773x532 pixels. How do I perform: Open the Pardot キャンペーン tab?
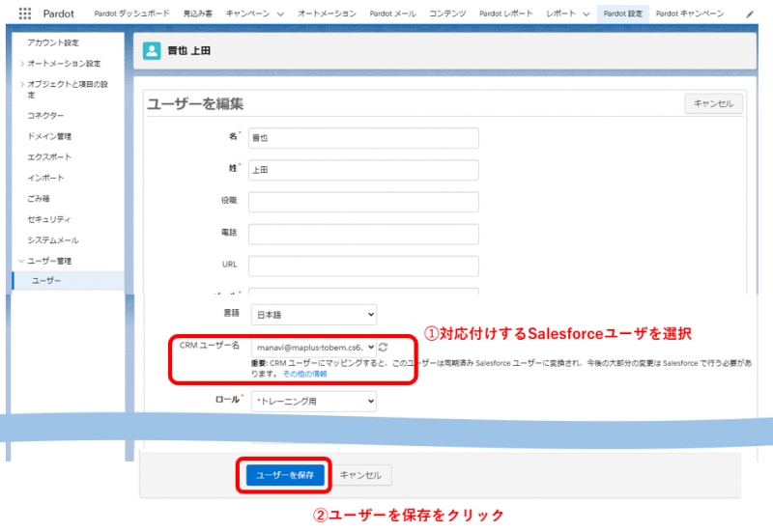tap(690, 14)
